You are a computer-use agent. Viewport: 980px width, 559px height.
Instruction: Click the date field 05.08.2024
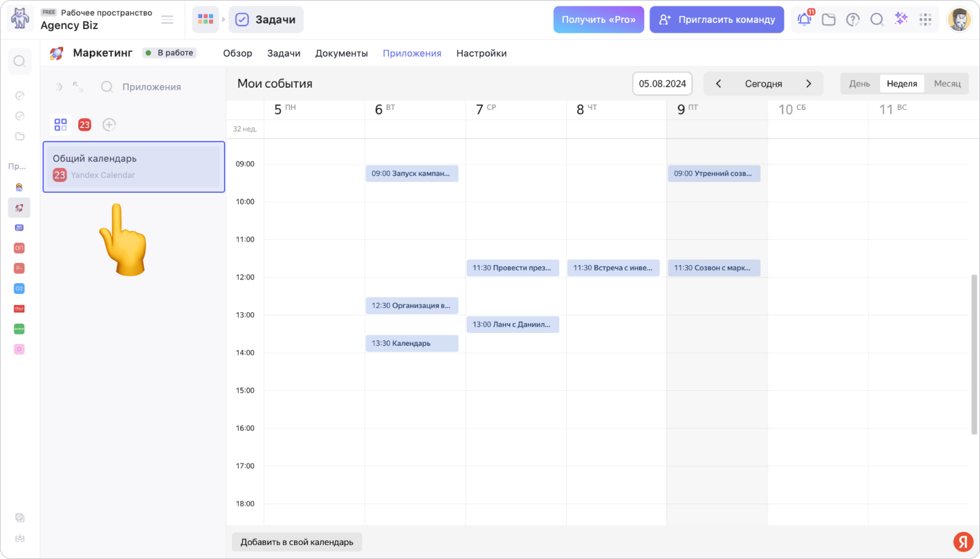click(662, 84)
